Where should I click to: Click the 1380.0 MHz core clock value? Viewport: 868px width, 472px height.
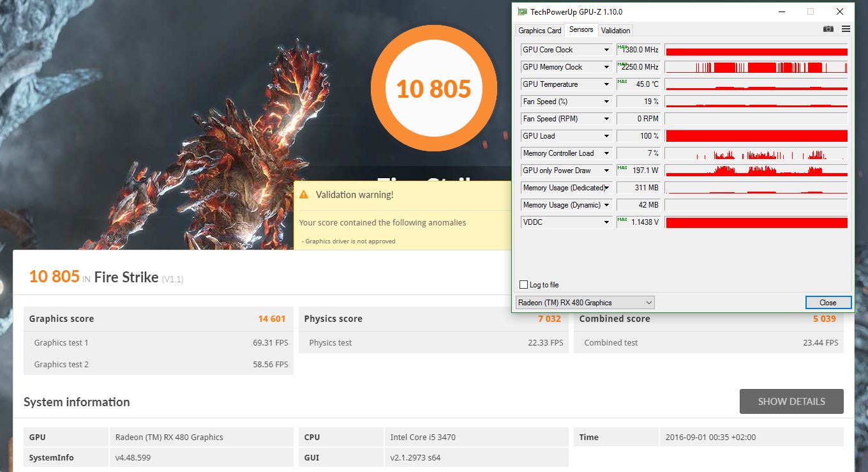pos(640,50)
